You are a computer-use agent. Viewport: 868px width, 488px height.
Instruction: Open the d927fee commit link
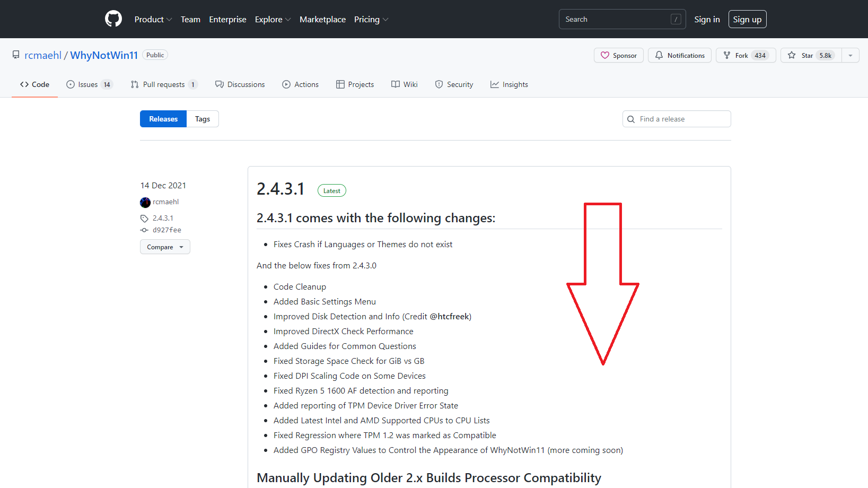[x=167, y=230]
